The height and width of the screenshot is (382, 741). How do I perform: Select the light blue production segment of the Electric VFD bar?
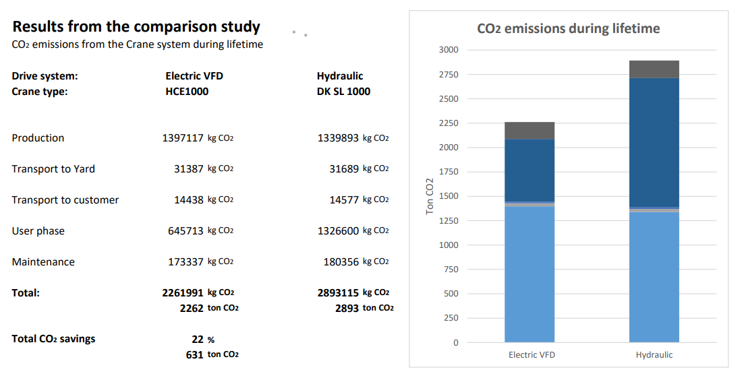click(x=529, y=274)
